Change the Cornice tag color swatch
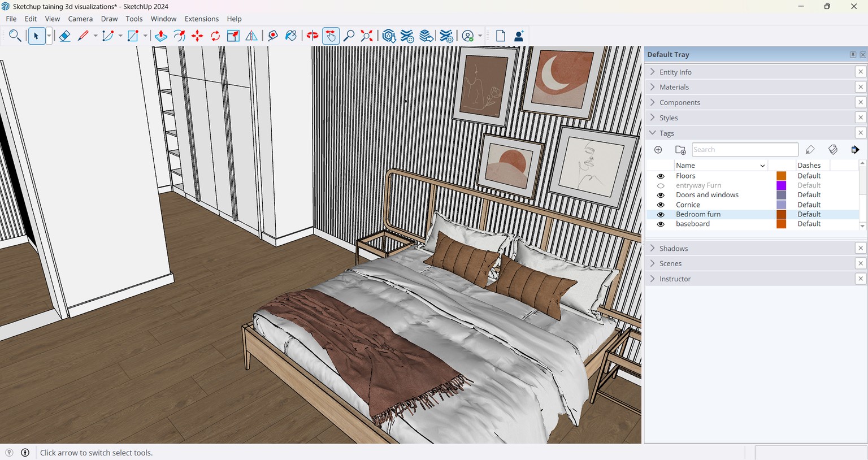The height and width of the screenshot is (460, 868). (x=782, y=205)
